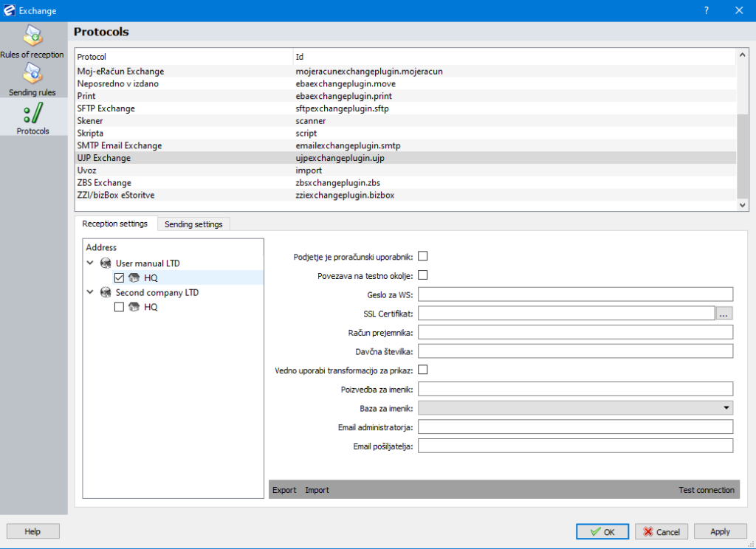Collapse the User manual LTD tree node

[x=90, y=263]
